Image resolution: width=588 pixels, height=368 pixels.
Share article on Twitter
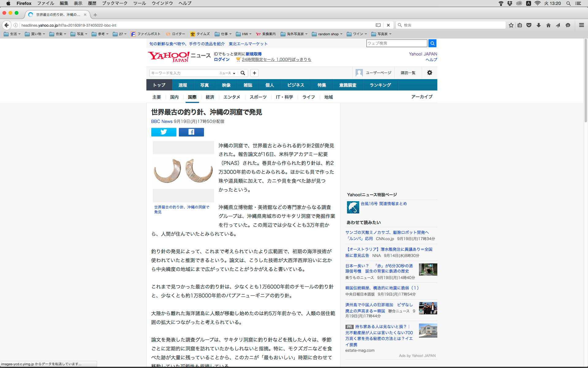(x=164, y=132)
